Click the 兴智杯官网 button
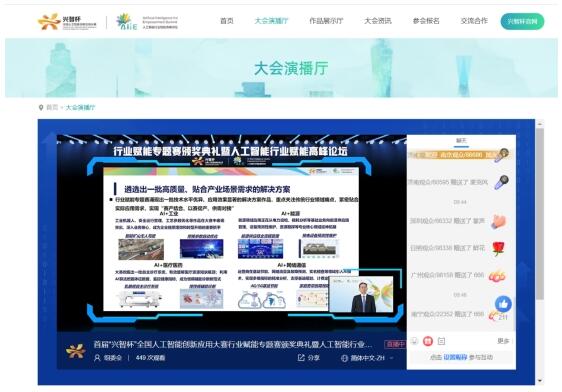The height and width of the screenshot is (392, 562). coord(522,21)
